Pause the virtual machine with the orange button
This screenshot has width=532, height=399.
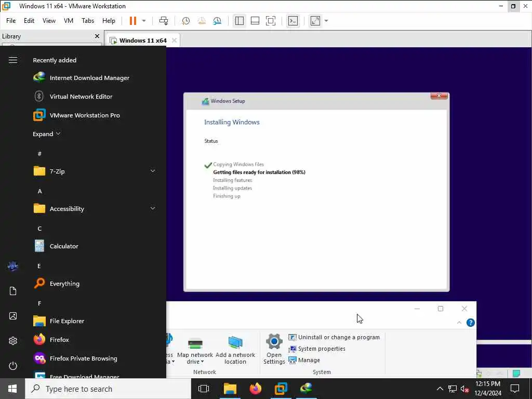coord(132,21)
